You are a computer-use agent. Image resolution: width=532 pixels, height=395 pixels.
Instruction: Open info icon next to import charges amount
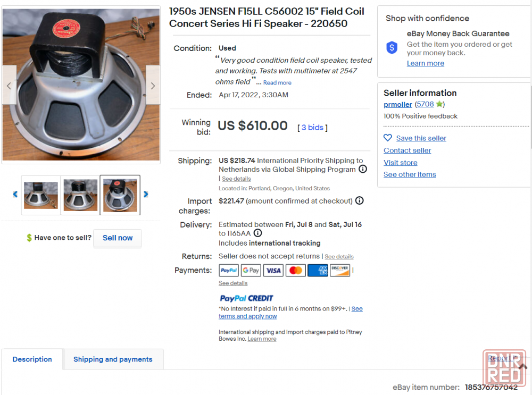359,201
